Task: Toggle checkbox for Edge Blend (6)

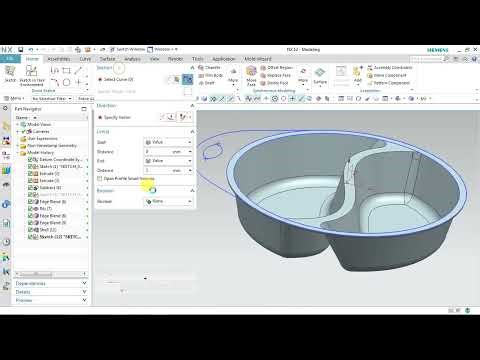Action: (x=30, y=202)
